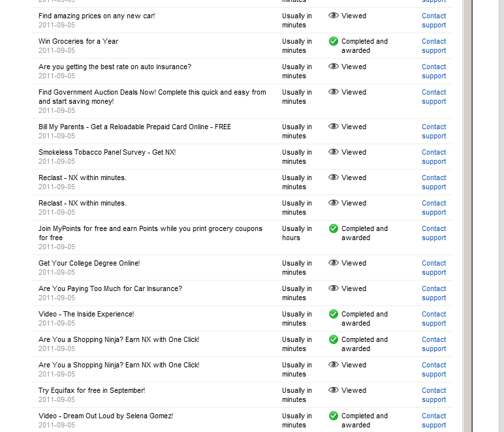Click eye icon for Try Equifax for free

[334, 390]
